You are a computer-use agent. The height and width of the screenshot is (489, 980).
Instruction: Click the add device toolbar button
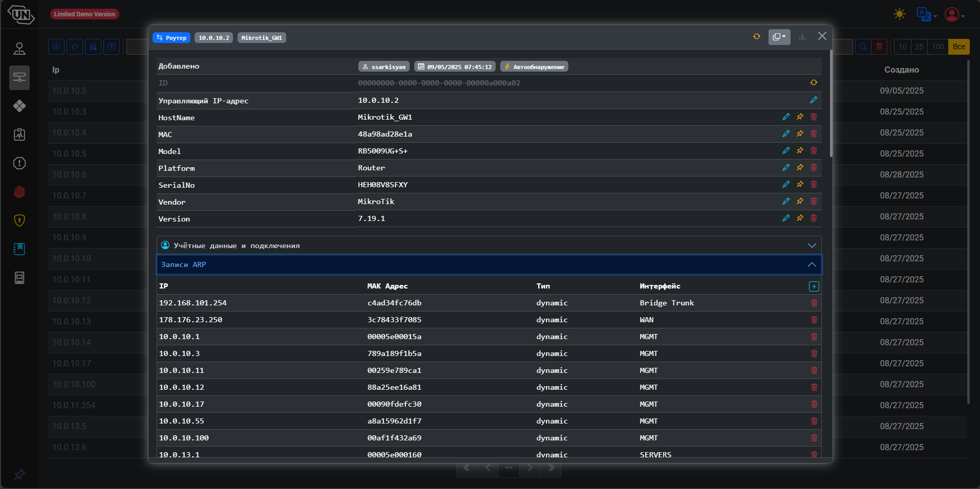56,47
